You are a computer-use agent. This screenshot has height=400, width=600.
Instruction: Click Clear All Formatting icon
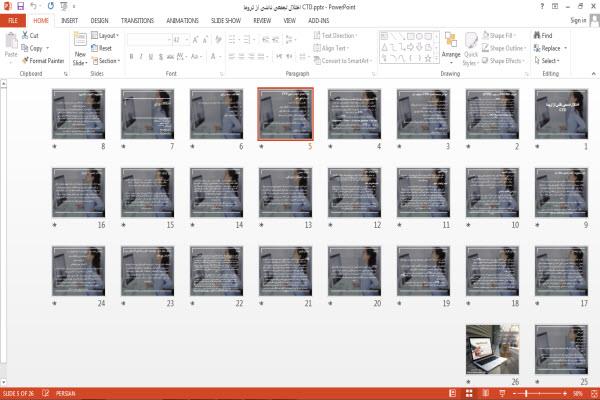pyautogui.click(x=218, y=39)
